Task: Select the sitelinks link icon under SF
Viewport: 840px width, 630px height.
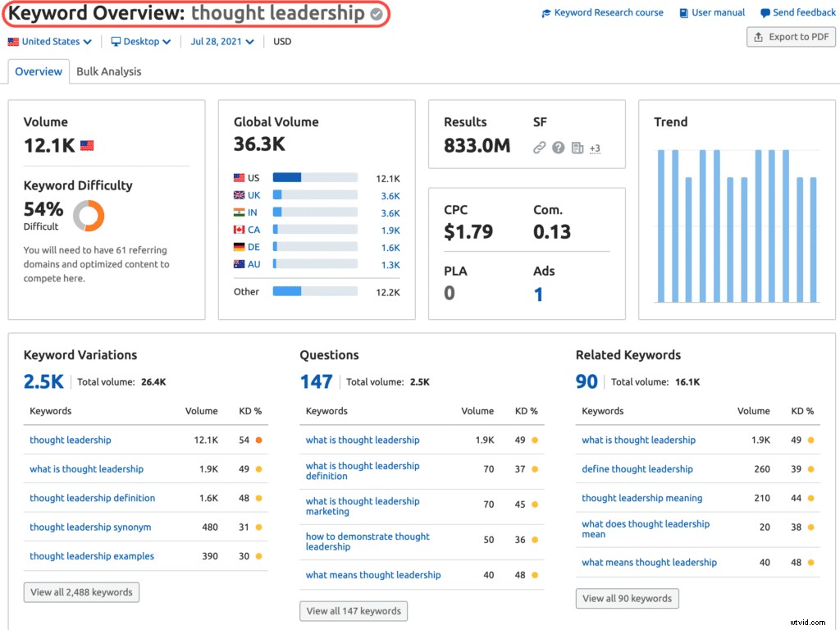Action: (x=539, y=148)
